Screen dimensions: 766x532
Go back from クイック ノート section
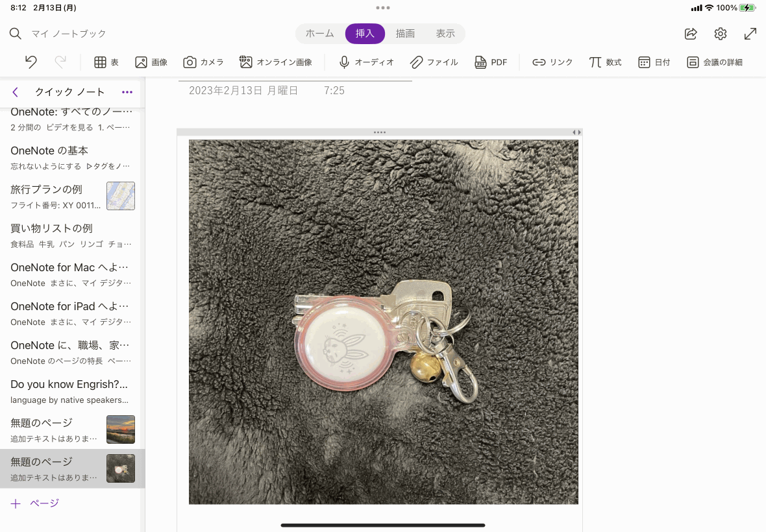tap(16, 92)
